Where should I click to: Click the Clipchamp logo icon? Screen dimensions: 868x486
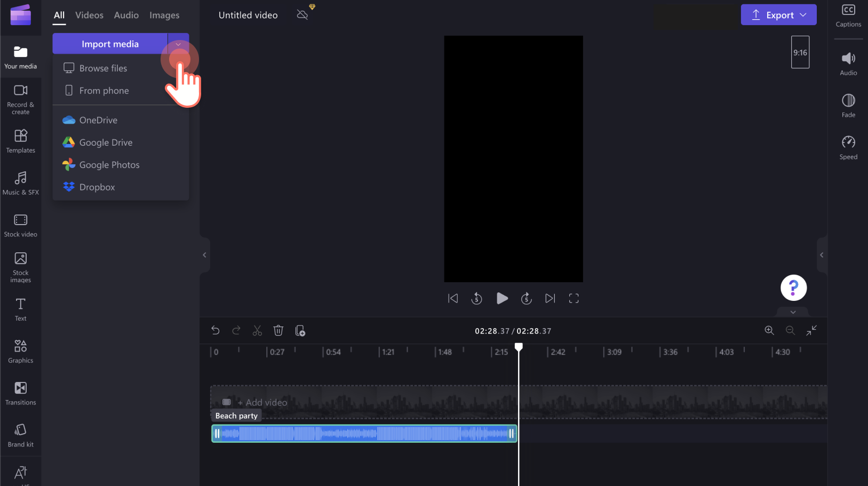[x=20, y=15]
